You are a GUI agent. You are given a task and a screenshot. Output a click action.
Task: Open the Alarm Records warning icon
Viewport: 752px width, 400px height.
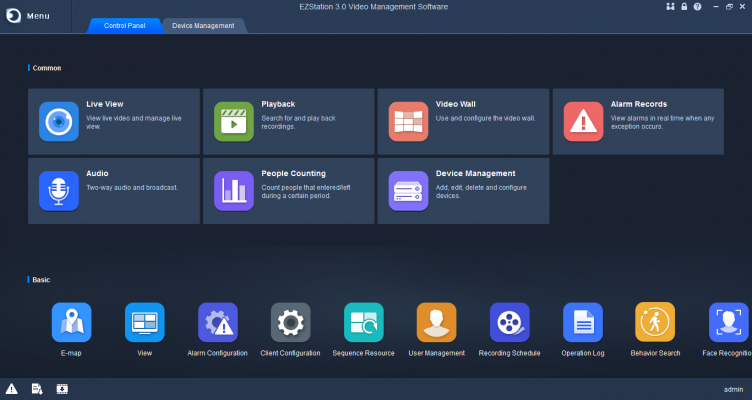(583, 121)
